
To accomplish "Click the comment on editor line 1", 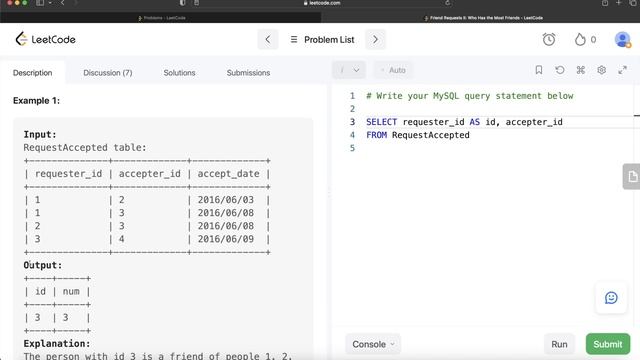I will point(469,96).
